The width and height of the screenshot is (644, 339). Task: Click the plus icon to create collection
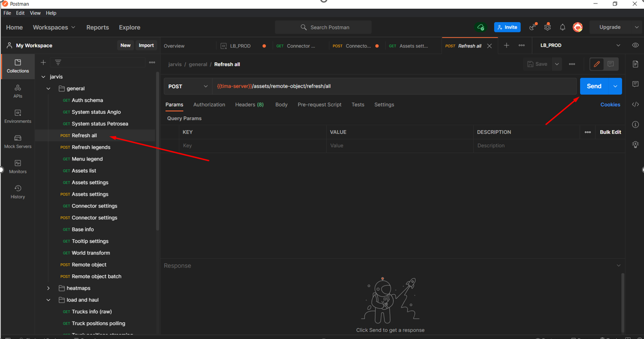click(x=43, y=62)
